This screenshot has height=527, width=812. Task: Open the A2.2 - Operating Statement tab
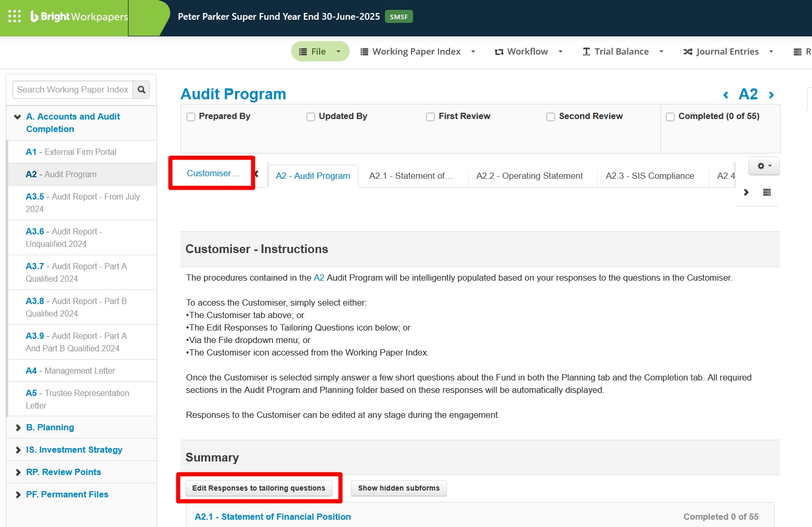click(529, 176)
